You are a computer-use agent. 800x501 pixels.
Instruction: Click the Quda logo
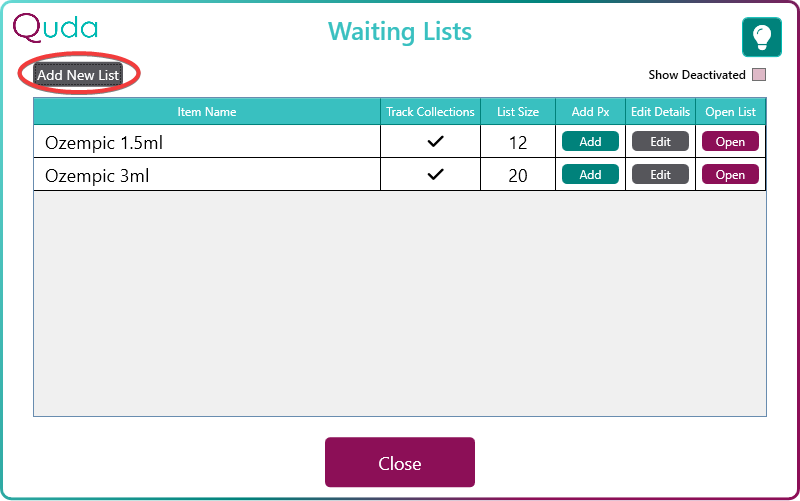click(55, 27)
